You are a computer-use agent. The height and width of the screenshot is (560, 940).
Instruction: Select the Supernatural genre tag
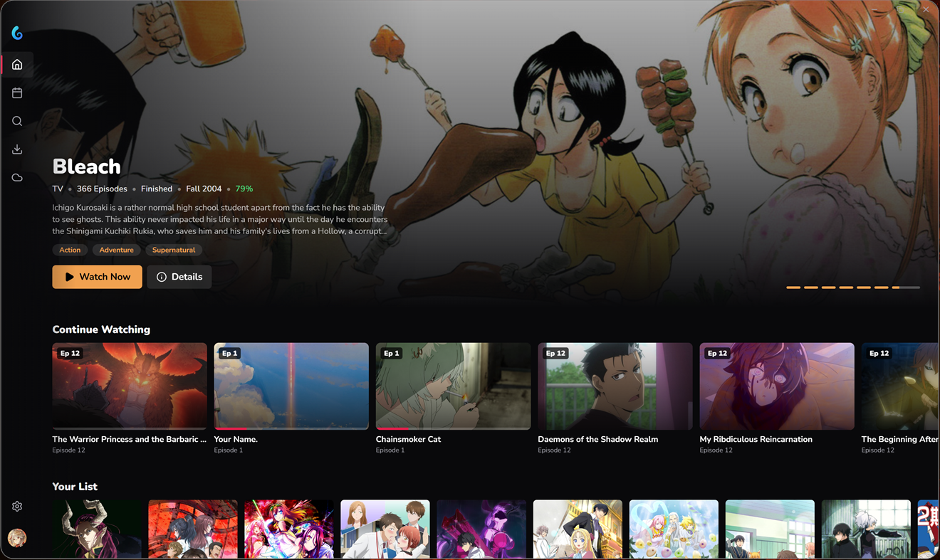[174, 250]
